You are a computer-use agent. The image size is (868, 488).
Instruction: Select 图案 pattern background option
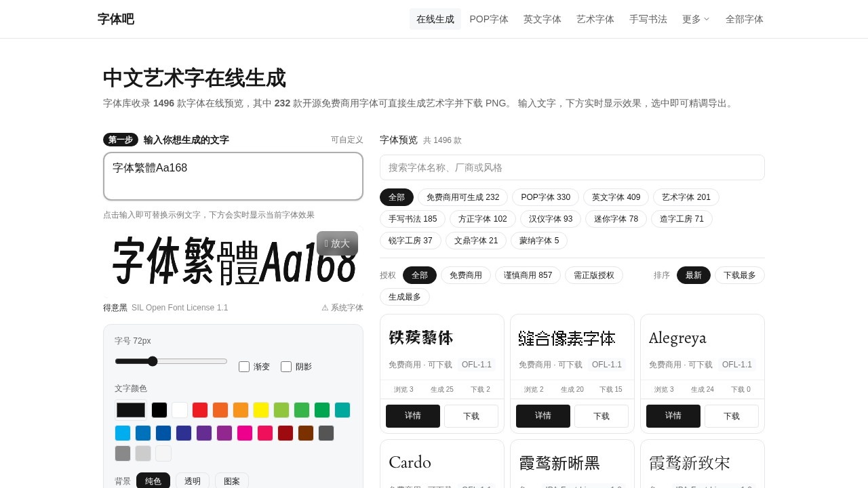(232, 481)
